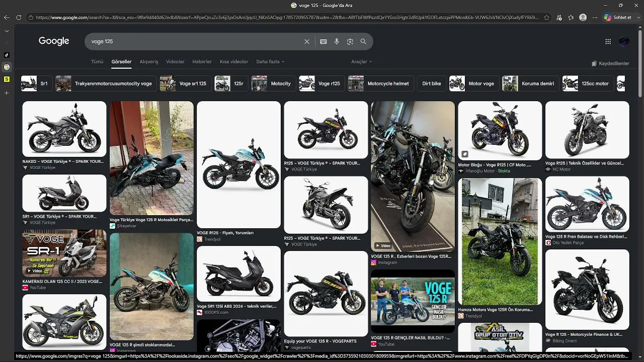This screenshot has width=644, height=362.
Task: Go to Google home via the logo
Action: coord(54,41)
